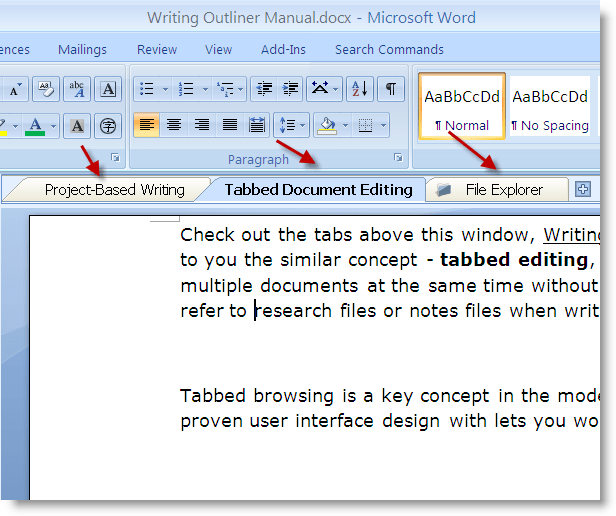616x516 pixels.
Task: Open the Asian Layout dropdown arrow
Action: pos(336,89)
